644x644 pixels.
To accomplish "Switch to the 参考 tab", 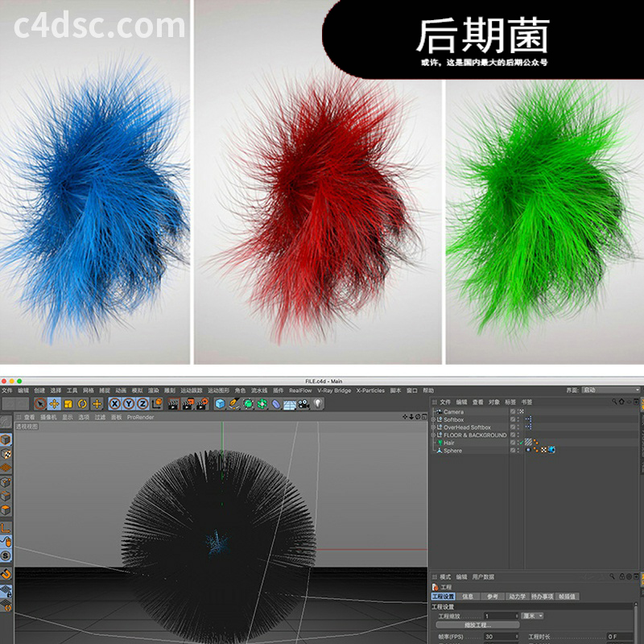I will (x=493, y=597).
